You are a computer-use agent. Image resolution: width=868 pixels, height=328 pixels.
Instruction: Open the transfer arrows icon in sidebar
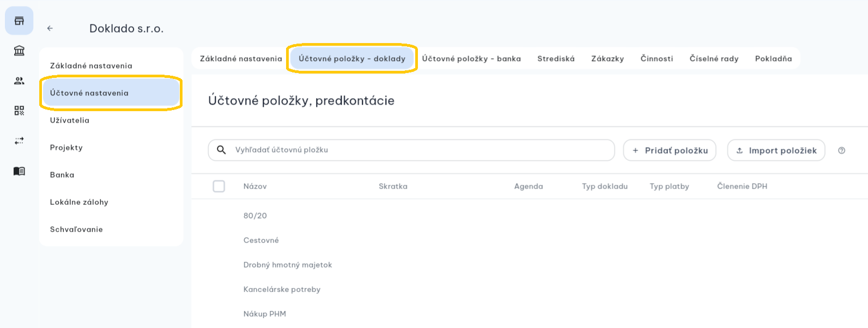[x=19, y=141]
